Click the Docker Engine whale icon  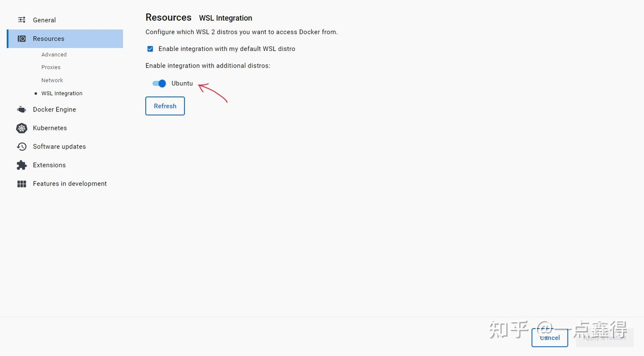point(21,110)
